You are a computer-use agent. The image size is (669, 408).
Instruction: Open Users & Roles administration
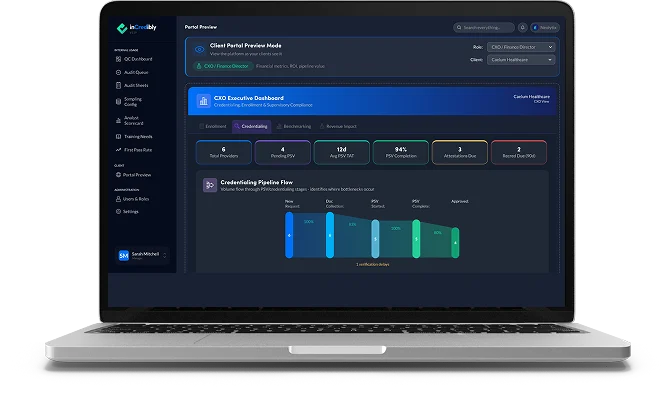point(135,199)
